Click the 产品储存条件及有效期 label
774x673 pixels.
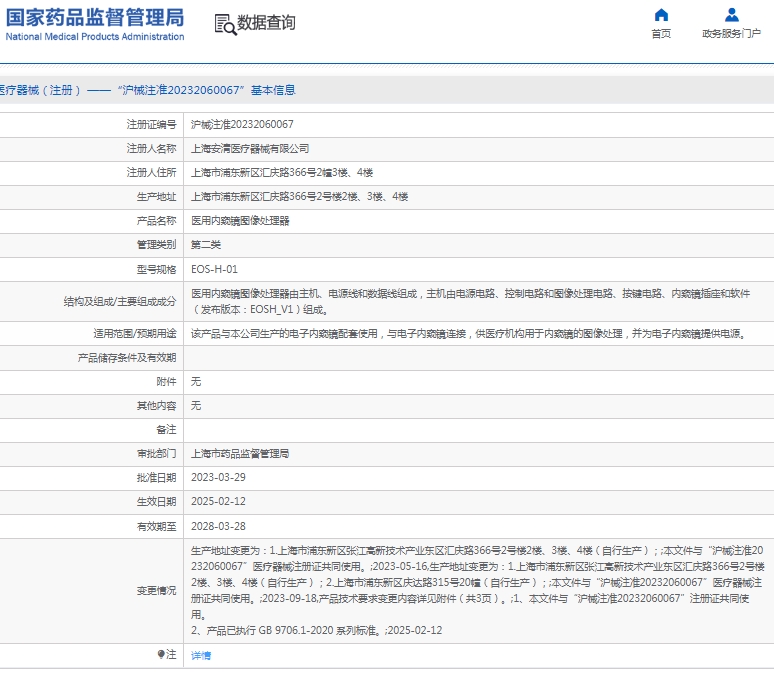pos(127,357)
